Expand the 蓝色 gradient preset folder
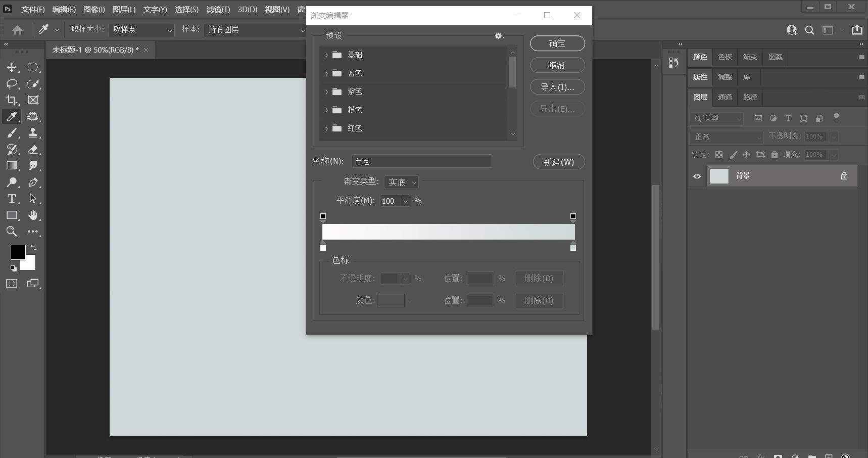Viewport: 868px width, 458px height. [x=326, y=73]
